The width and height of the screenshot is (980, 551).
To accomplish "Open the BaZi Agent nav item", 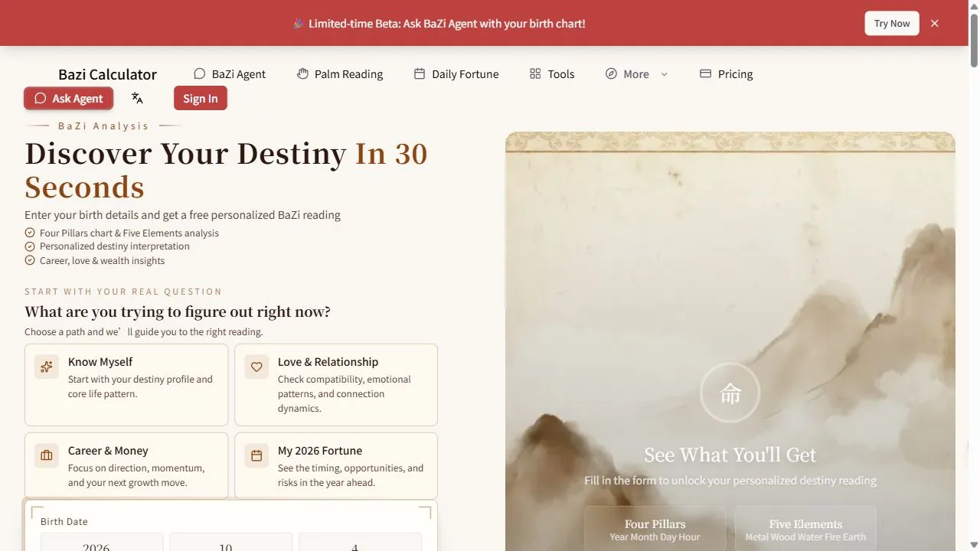I will coord(230,74).
